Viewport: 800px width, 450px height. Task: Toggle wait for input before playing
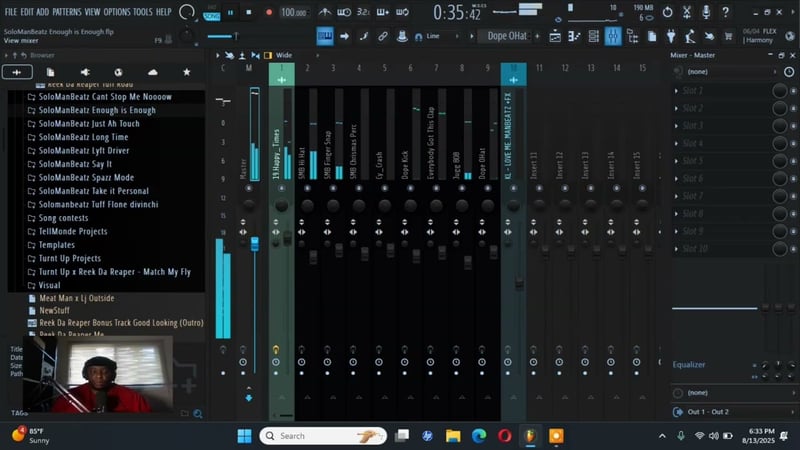[x=344, y=12]
